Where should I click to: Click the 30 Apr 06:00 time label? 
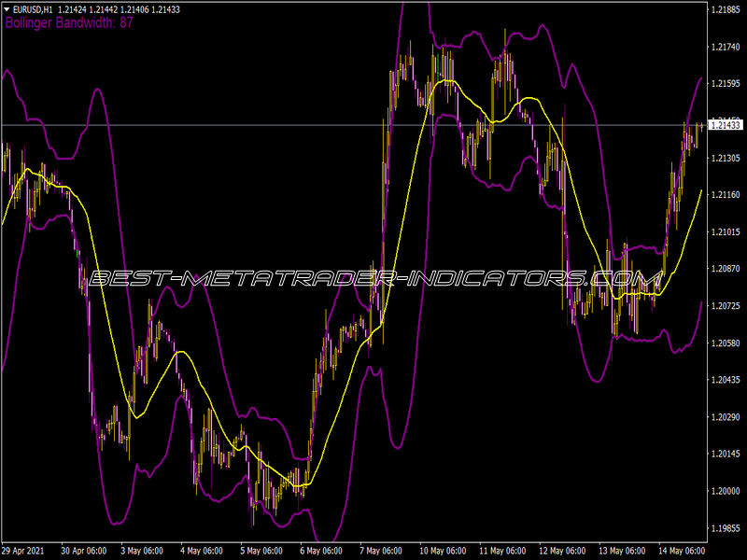(84, 551)
